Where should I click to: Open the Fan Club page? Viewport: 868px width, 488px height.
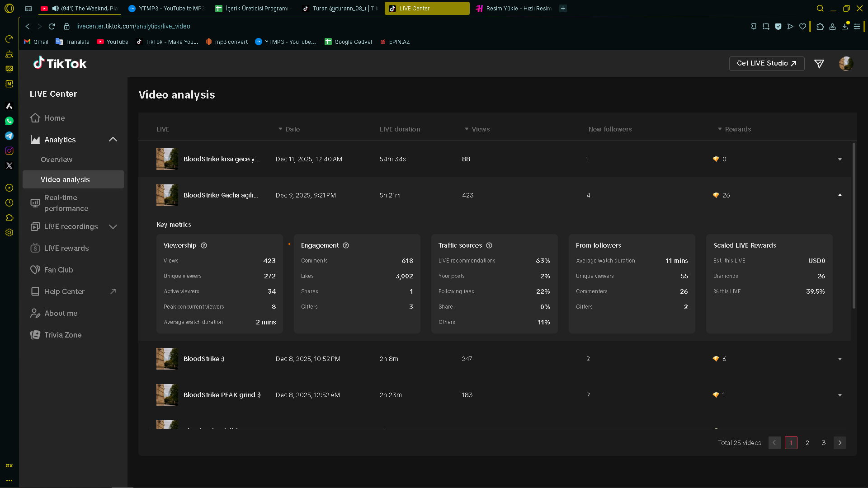(x=73, y=270)
